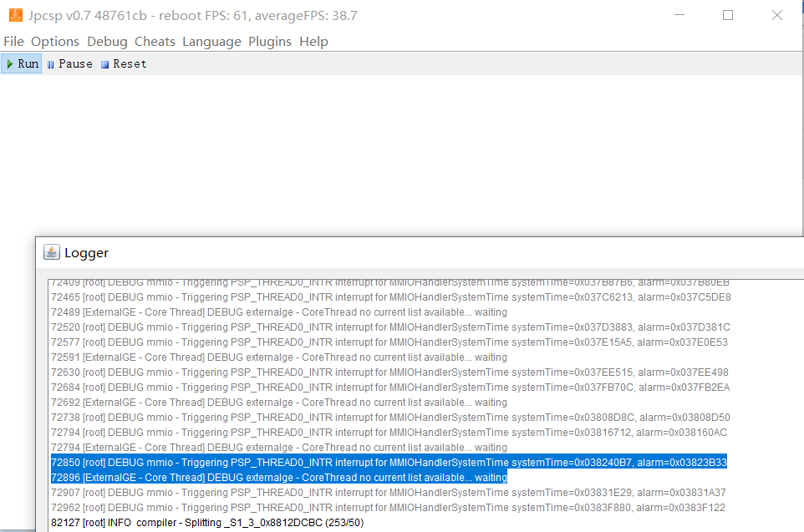
Task: Open the Language menu
Action: (211, 42)
